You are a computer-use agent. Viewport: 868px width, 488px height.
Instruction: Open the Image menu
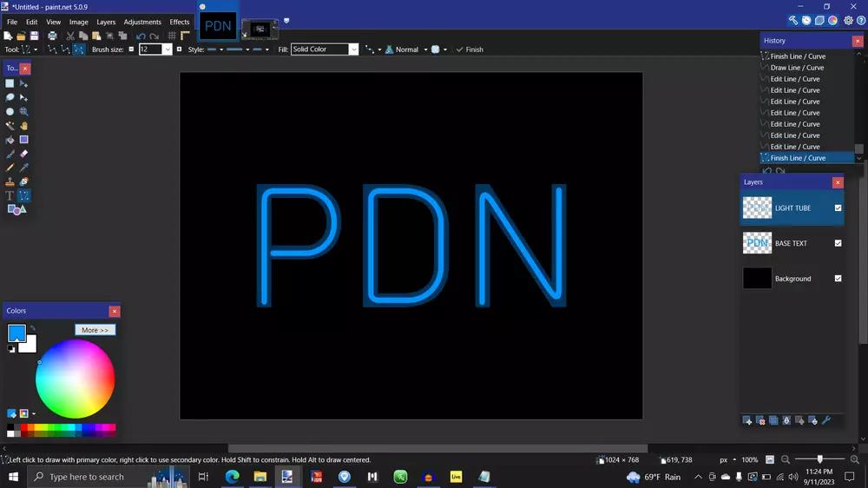coord(79,23)
